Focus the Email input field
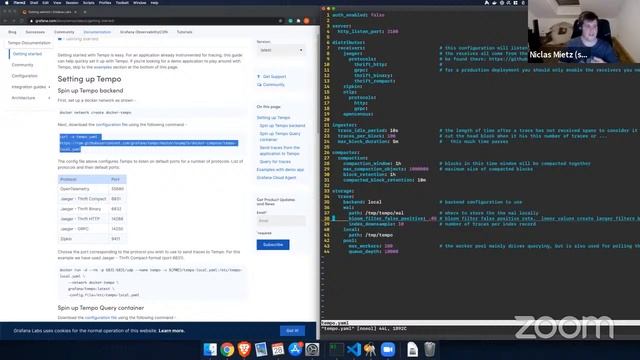This screenshot has height=360, width=640. click(281, 221)
